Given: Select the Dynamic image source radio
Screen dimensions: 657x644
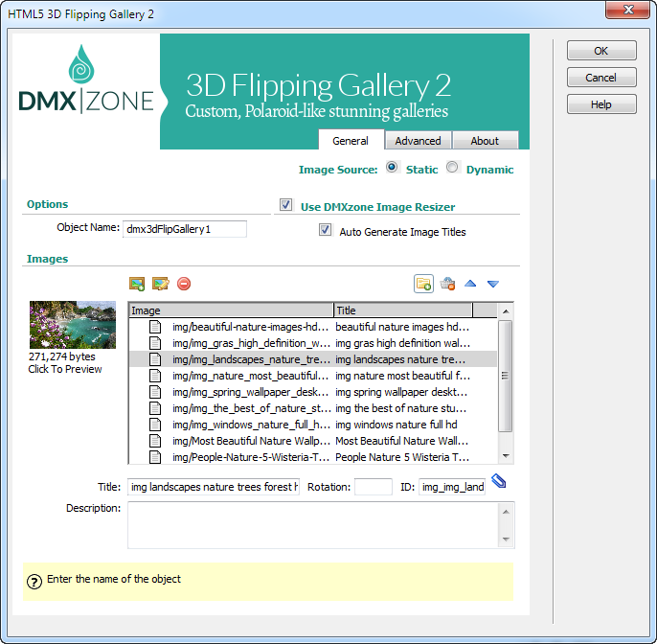Looking at the screenshot, I should pos(452,168).
